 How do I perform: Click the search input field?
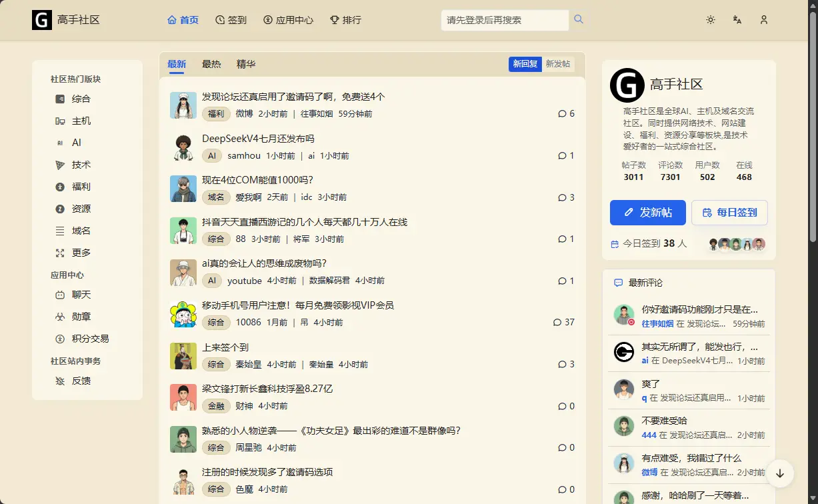coord(505,20)
